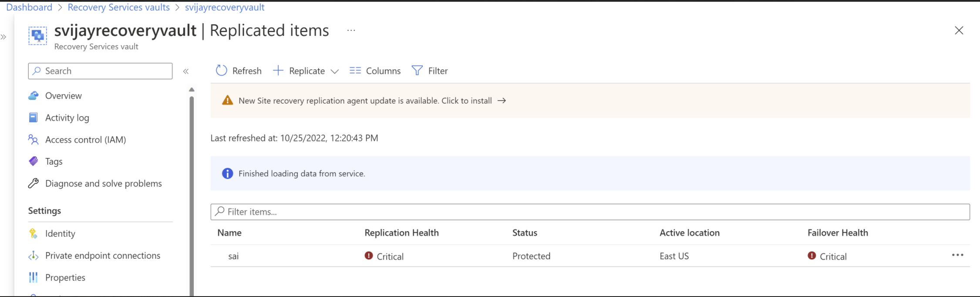Collapse the sidebar menu with double chevron
This screenshot has width=980, height=297.
click(186, 71)
